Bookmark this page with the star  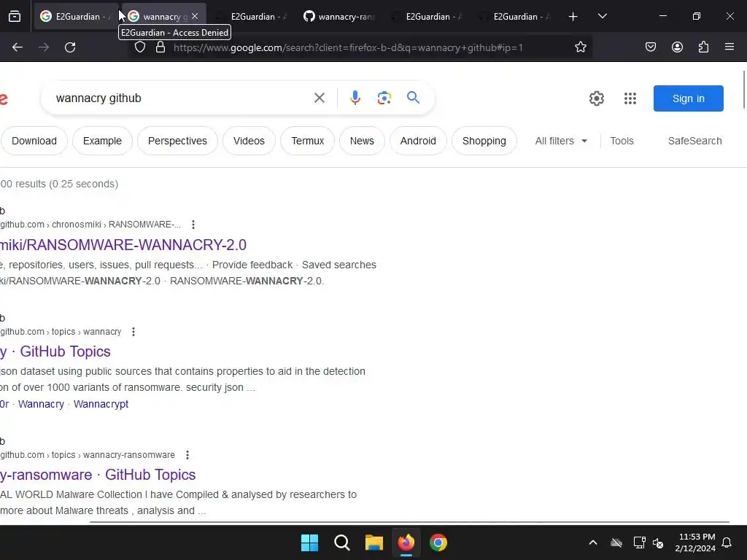[580, 47]
